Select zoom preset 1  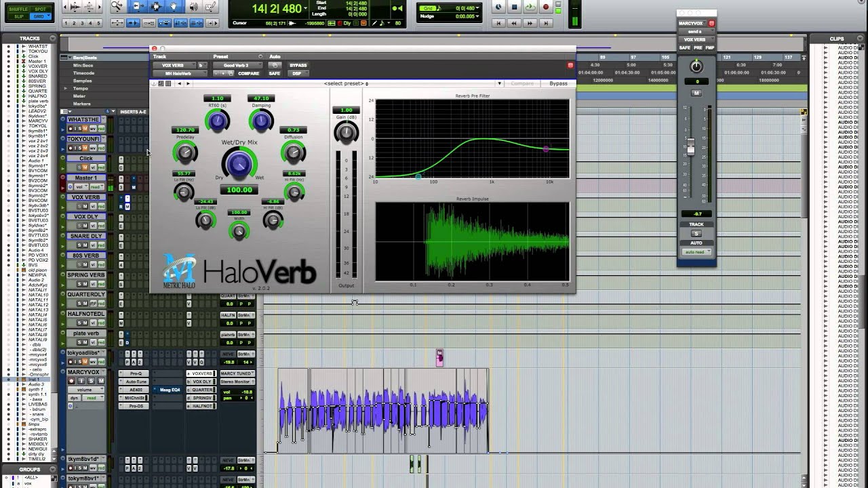tap(66, 23)
